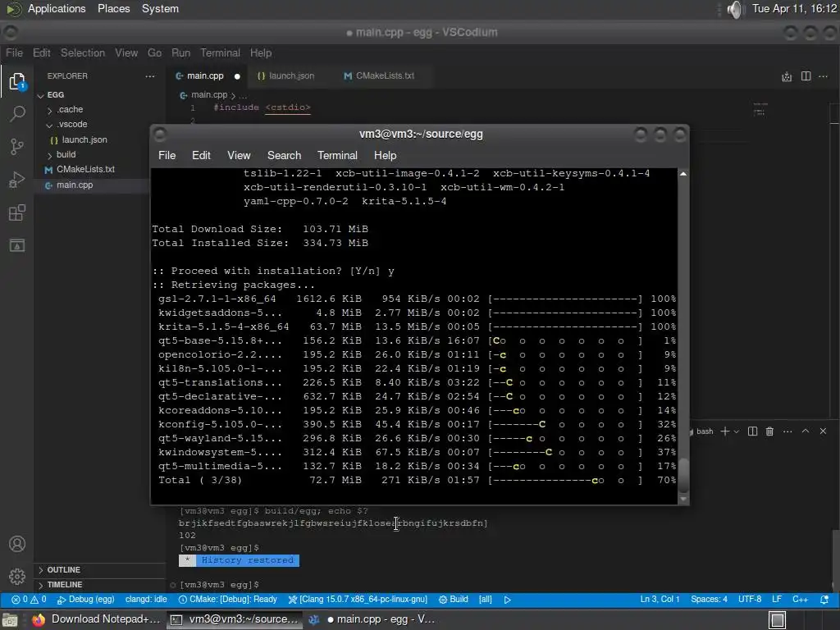Click errors and warnings count in status bar
Image resolution: width=840 pixels, height=630 pixels.
29,600
